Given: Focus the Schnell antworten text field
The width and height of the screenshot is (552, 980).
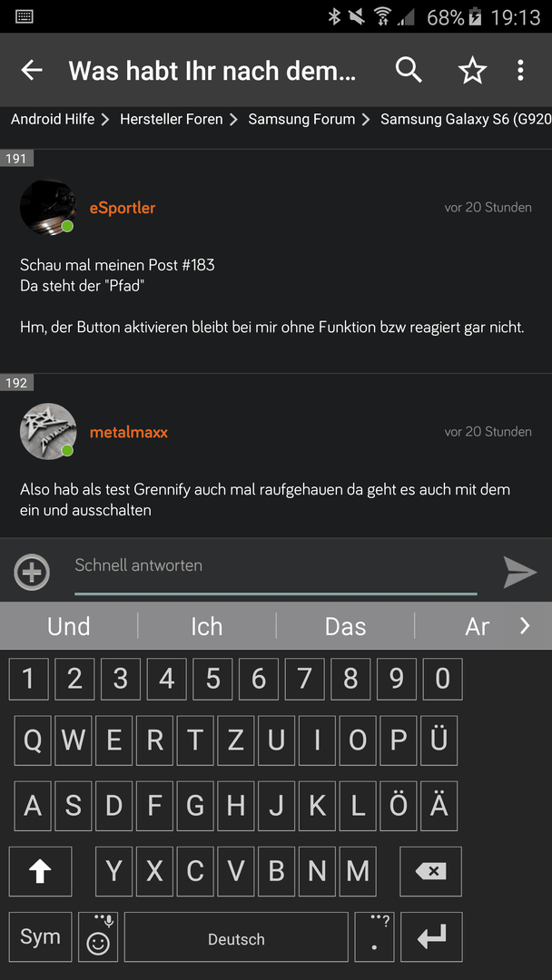Looking at the screenshot, I should click(x=276, y=572).
